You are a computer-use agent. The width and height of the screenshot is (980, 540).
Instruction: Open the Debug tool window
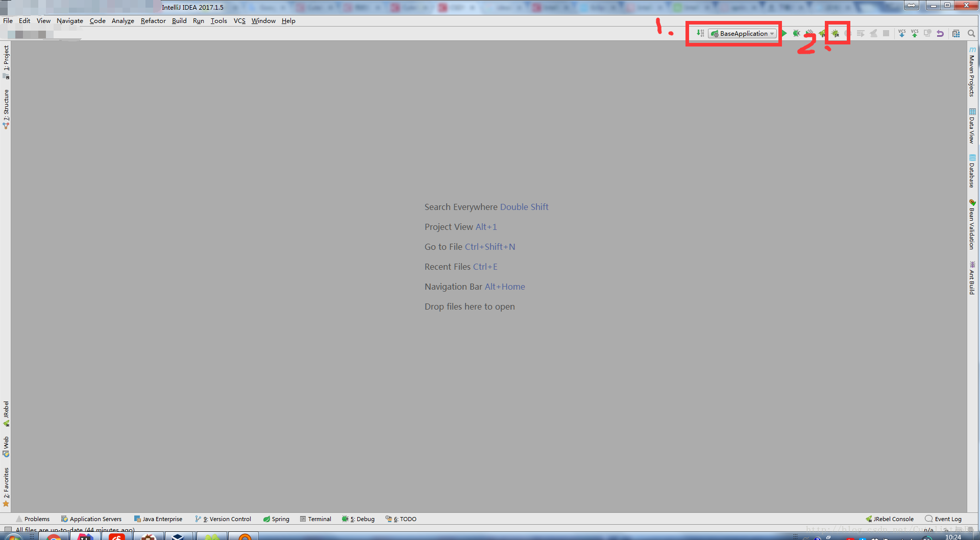358,519
